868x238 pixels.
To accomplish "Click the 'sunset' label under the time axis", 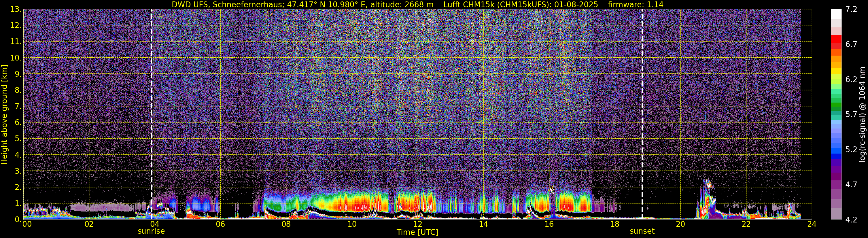I will coord(642,231).
